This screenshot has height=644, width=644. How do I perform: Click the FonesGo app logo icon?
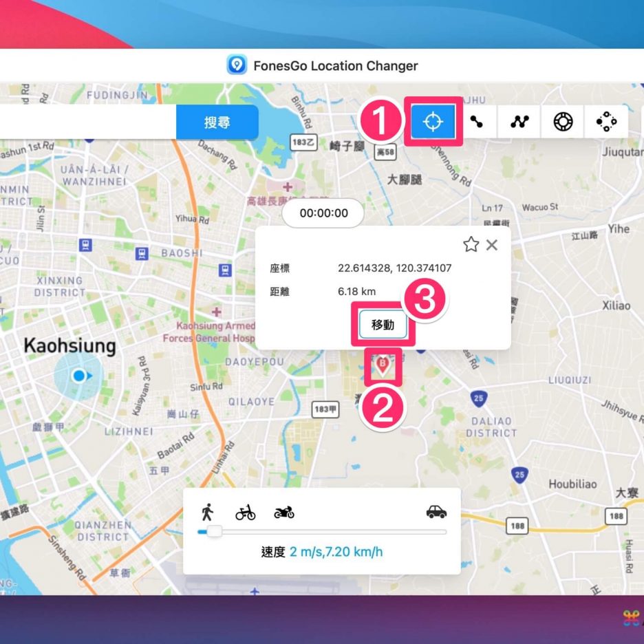coord(237,66)
